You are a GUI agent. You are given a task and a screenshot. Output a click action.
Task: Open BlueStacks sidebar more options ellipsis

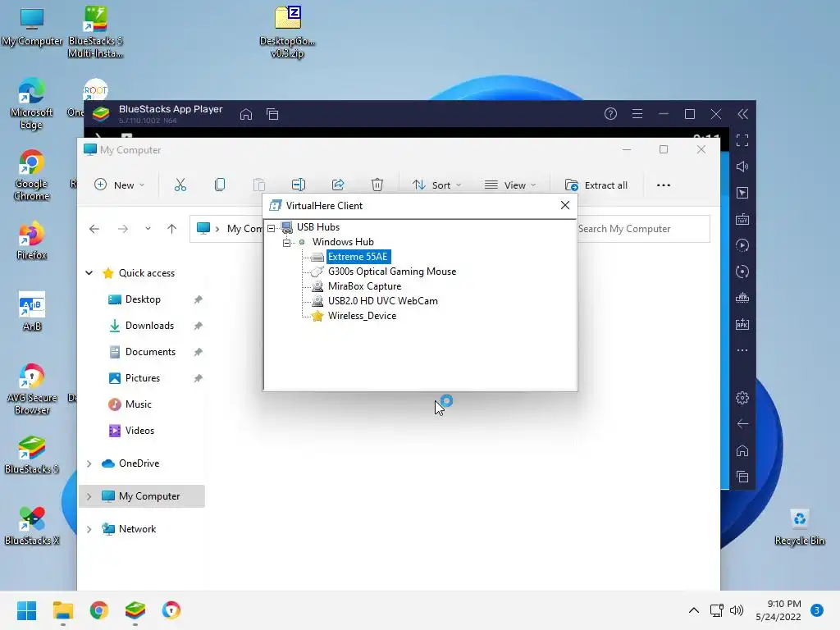[742, 350]
